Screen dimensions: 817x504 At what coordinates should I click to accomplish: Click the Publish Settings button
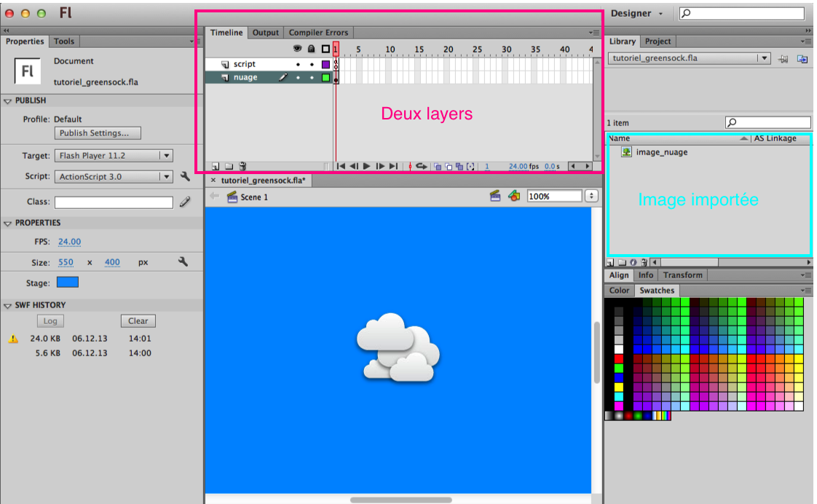pyautogui.click(x=98, y=133)
